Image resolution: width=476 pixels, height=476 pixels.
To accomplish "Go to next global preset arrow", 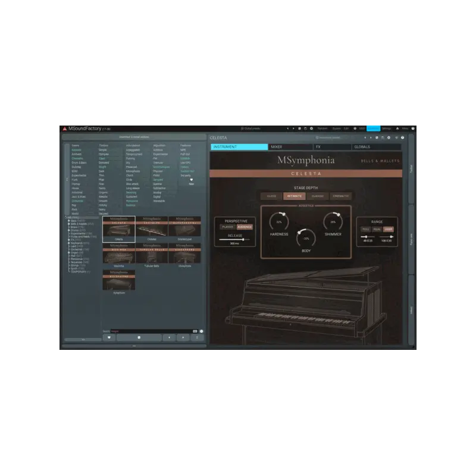I will [293, 129].
